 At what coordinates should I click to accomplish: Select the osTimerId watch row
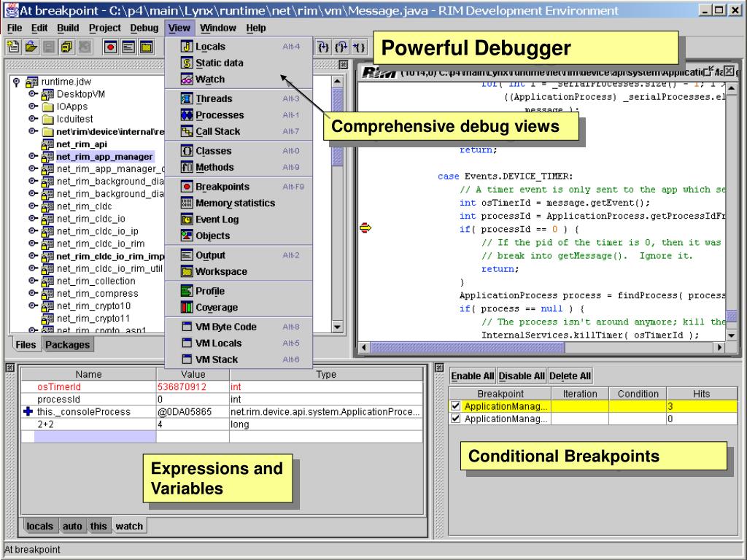pyautogui.click(x=222, y=386)
